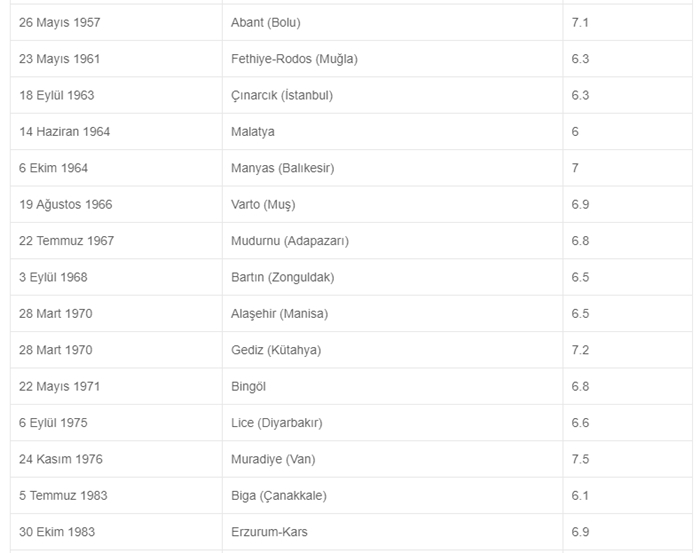Click the magnitude value 7.5
This screenshot has width=700, height=553.
[580, 459]
